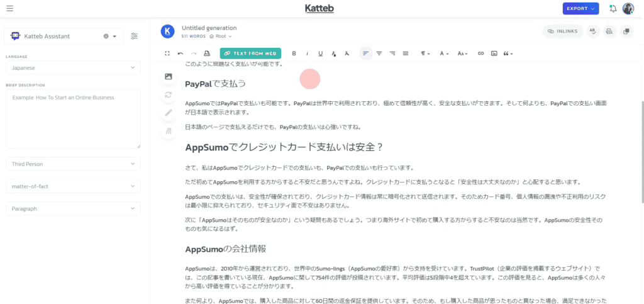Click the regenerate refresh icon
The image size is (644, 304).
[168, 95]
